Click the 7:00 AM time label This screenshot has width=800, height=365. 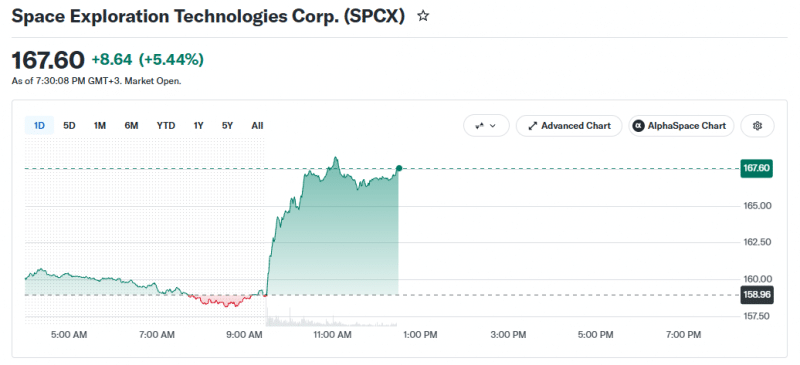point(157,335)
